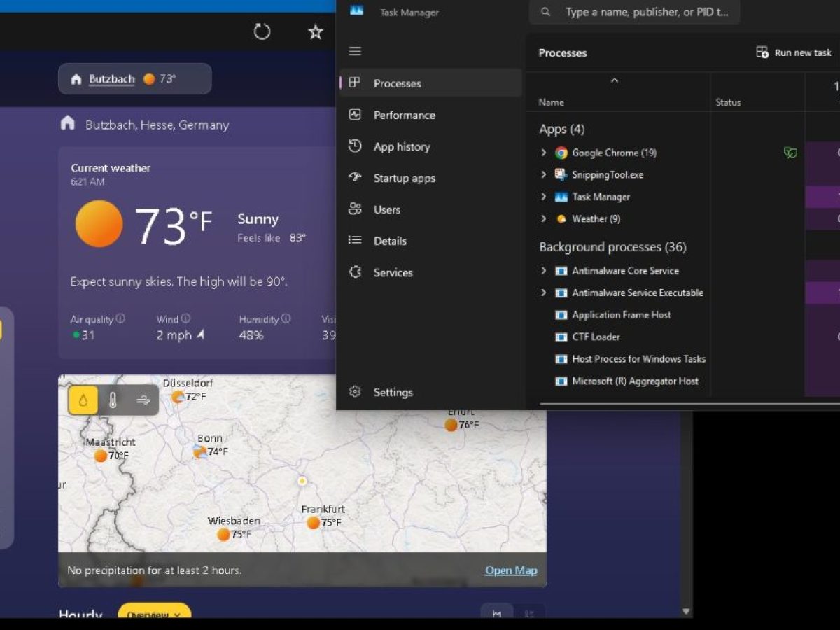Click the Weather process icon
Viewport: 840px width, 630px height.
click(x=561, y=219)
